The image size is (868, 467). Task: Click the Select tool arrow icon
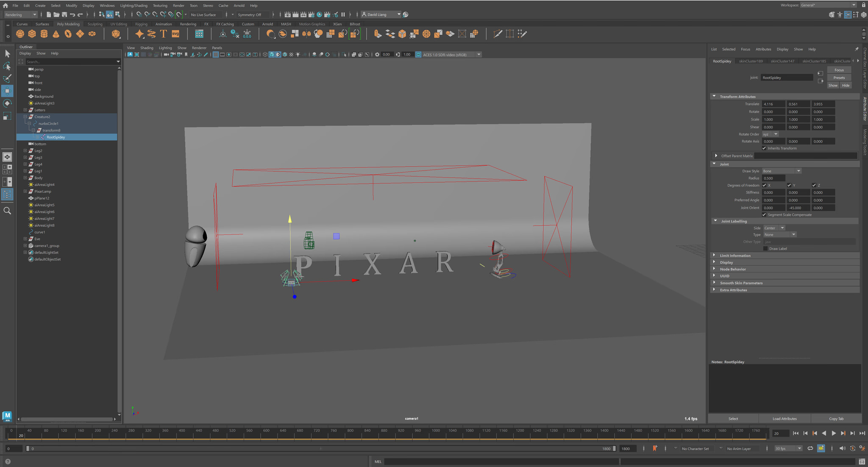coord(7,54)
